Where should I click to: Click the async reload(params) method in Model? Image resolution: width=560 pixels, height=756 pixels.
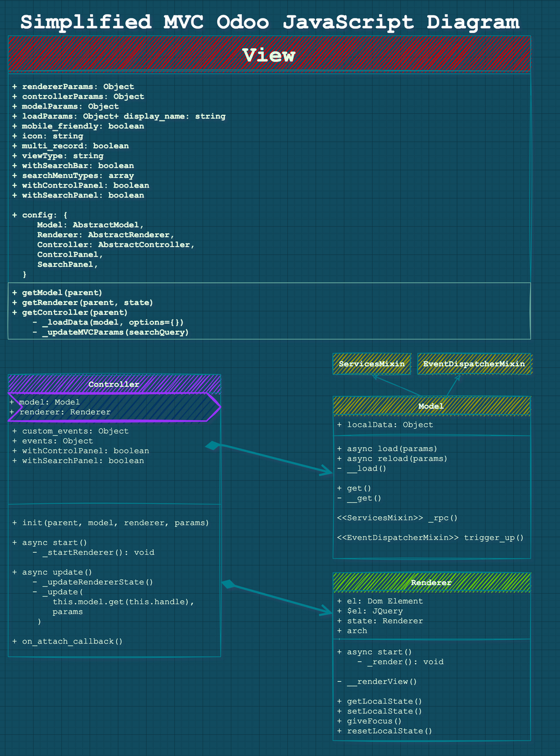(x=397, y=459)
